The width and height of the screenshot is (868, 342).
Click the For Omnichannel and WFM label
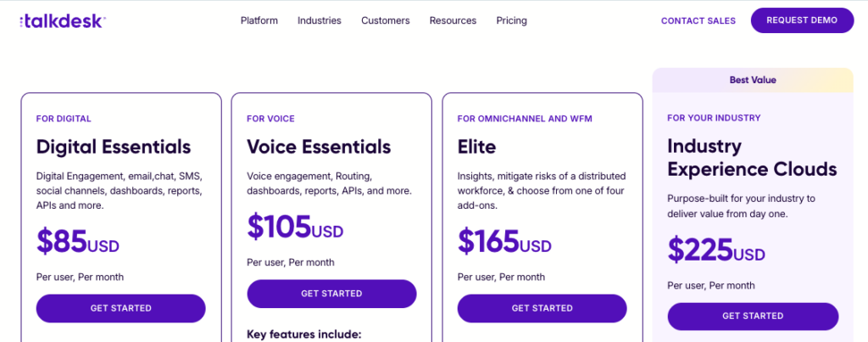click(525, 119)
